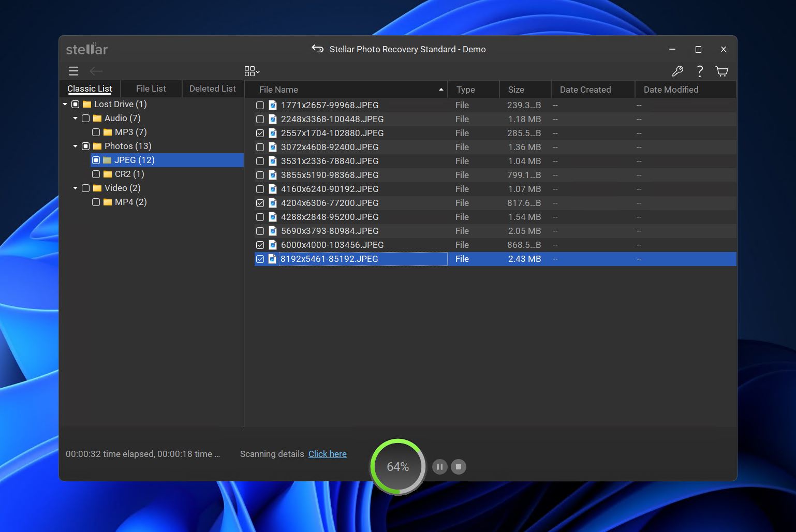Screen dimensions: 796x532
Task: Click the undo-style arrow beside the title
Action: 317,49
